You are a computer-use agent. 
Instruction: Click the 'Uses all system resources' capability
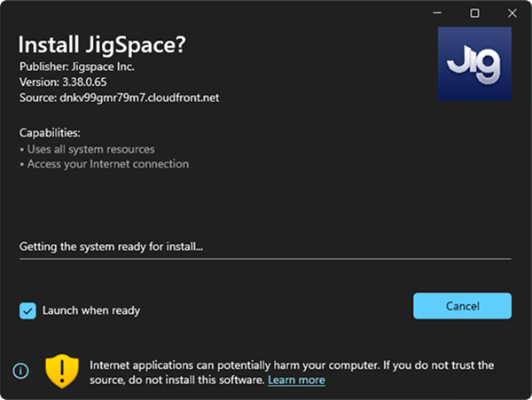coord(91,149)
